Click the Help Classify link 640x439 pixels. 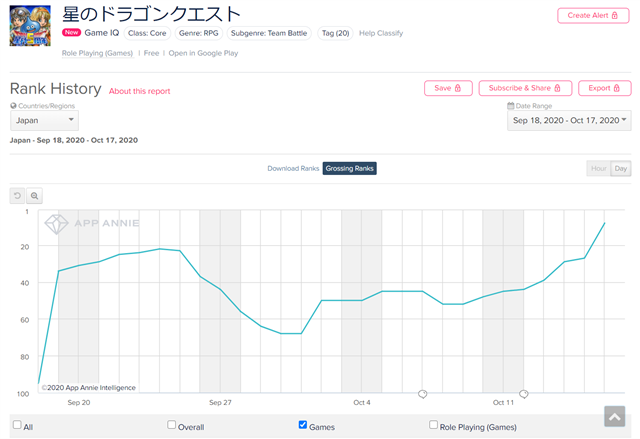pyautogui.click(x=381, y=33)
